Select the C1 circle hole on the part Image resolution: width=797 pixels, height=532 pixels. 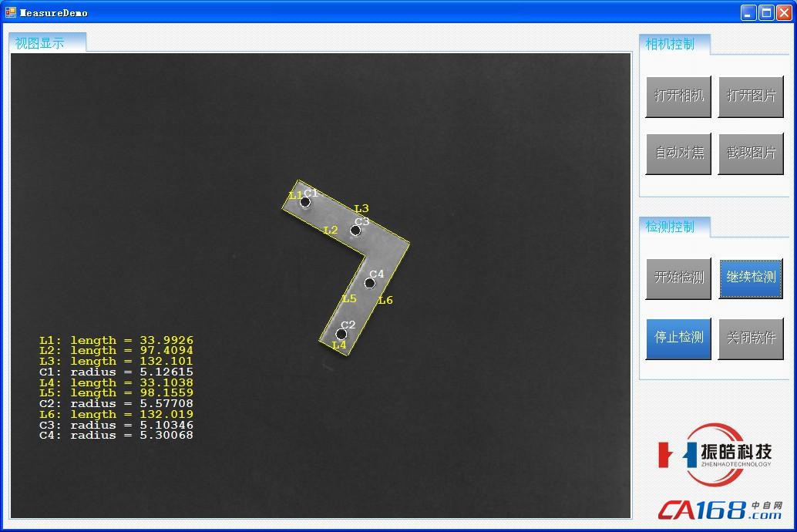tap(305, 203)
